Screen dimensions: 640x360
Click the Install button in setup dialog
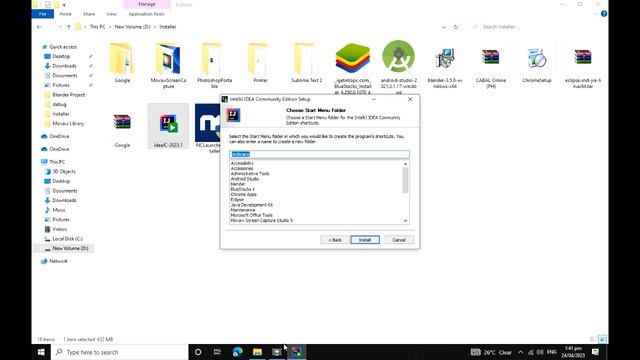pyautogui.click(x=364, y=240)
